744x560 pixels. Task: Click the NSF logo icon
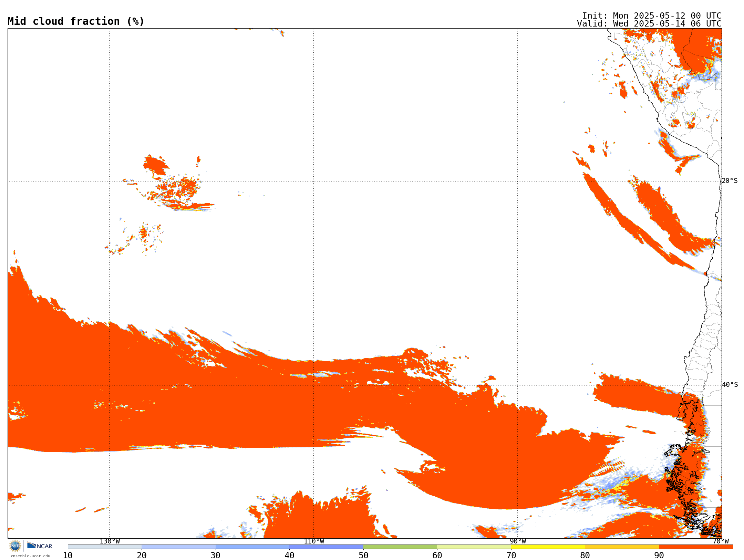pyautogui.click(x=15, y=546)
